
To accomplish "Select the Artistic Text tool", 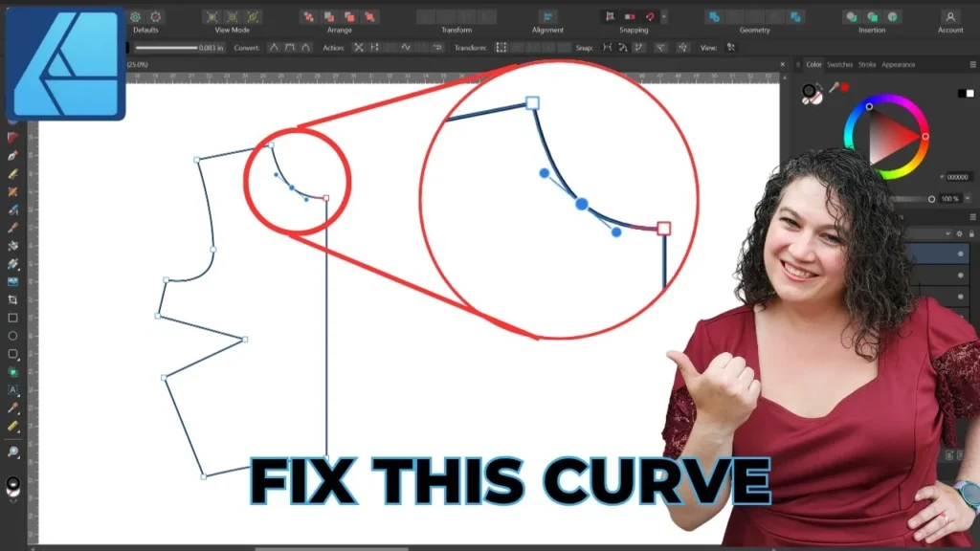I will click(x=12, y=390).
